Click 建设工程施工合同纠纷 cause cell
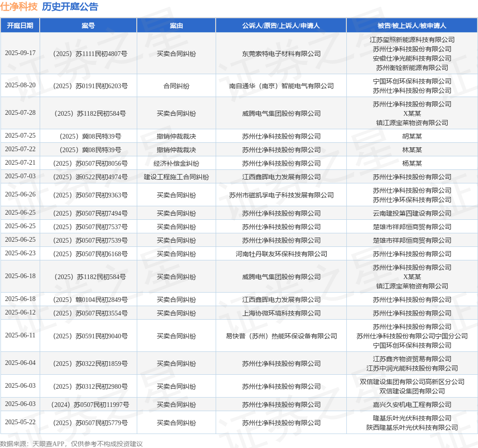 [176, 177]
